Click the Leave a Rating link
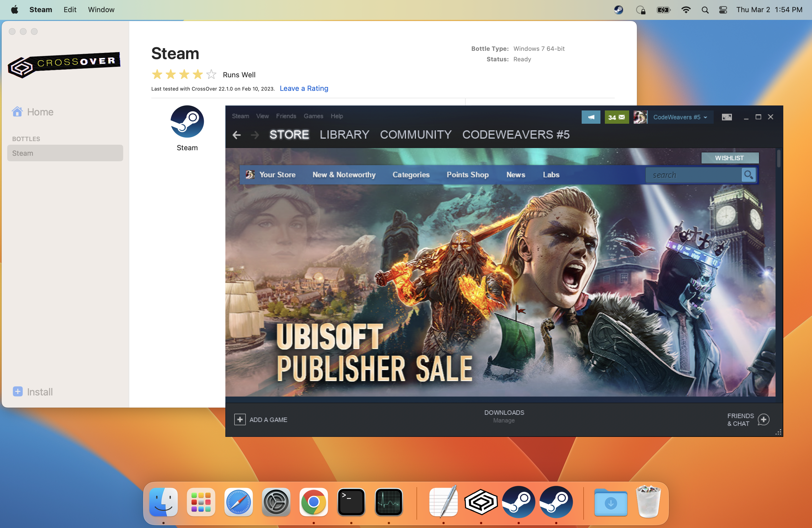 (x=304, y=88)
